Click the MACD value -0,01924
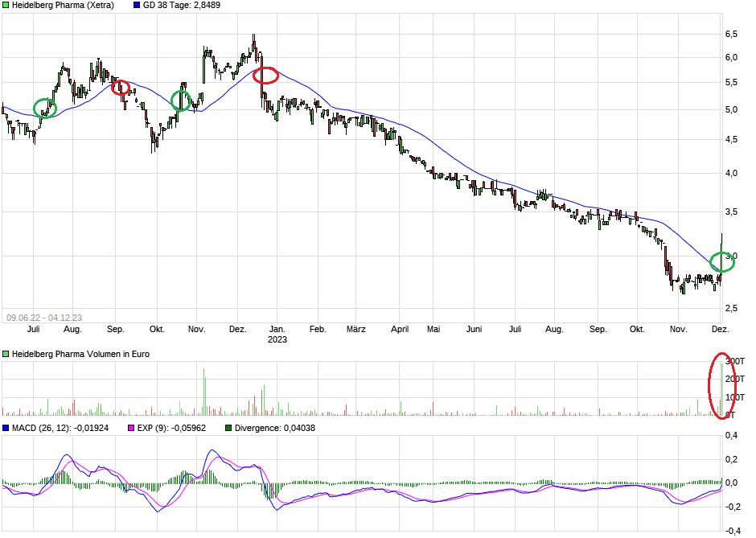The width and height of the screenshot is (756, 538). point(94,429)
